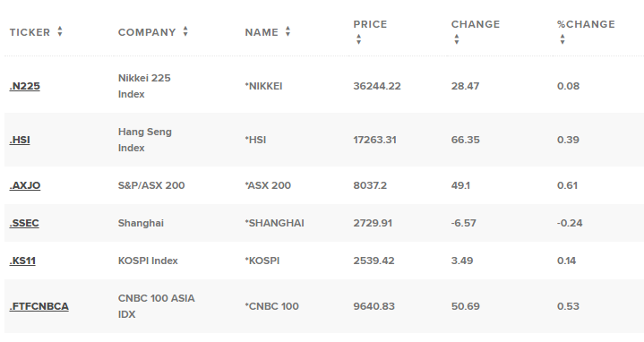Viewport: 644px width, 342px height.
Task: Sort by %CHANGE using its arrow icon
Action: click(x=562, y=39)
